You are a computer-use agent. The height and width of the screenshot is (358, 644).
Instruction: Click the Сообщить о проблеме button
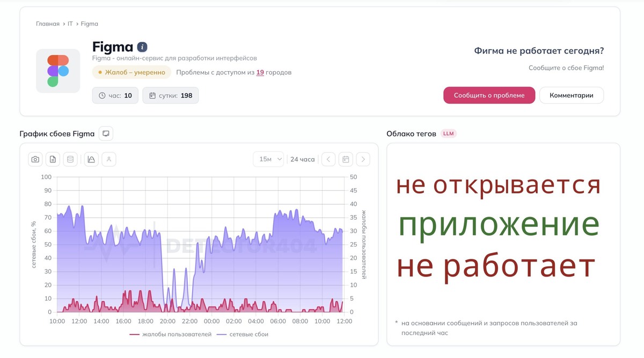pos(489,95)
